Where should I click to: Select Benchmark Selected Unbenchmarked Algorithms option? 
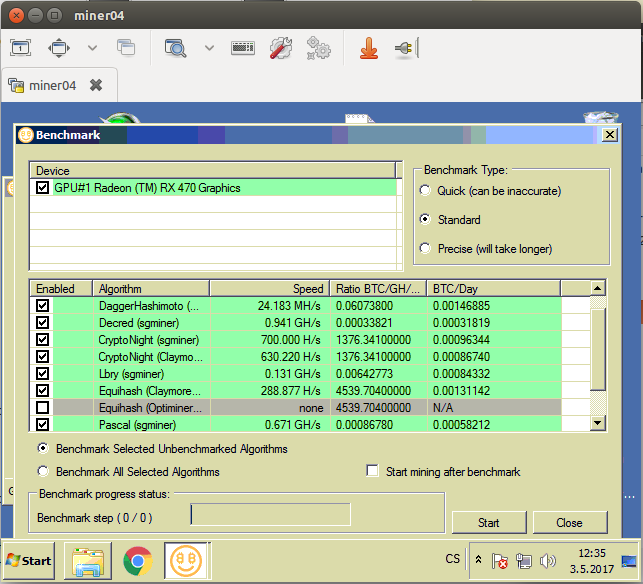click(x=43, y=448)
